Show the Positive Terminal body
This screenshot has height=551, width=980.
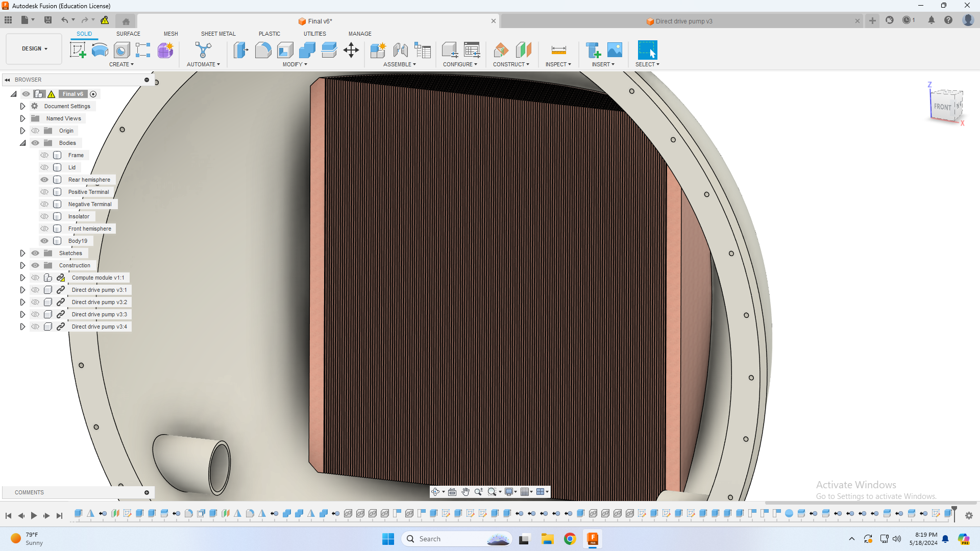(x=44, y=192)
